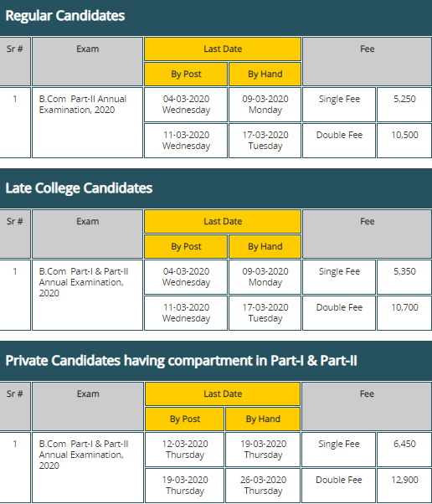Click the Private Candidates compartment heading
This screenshot has height=504, width=432.
(x=182, y=361)
